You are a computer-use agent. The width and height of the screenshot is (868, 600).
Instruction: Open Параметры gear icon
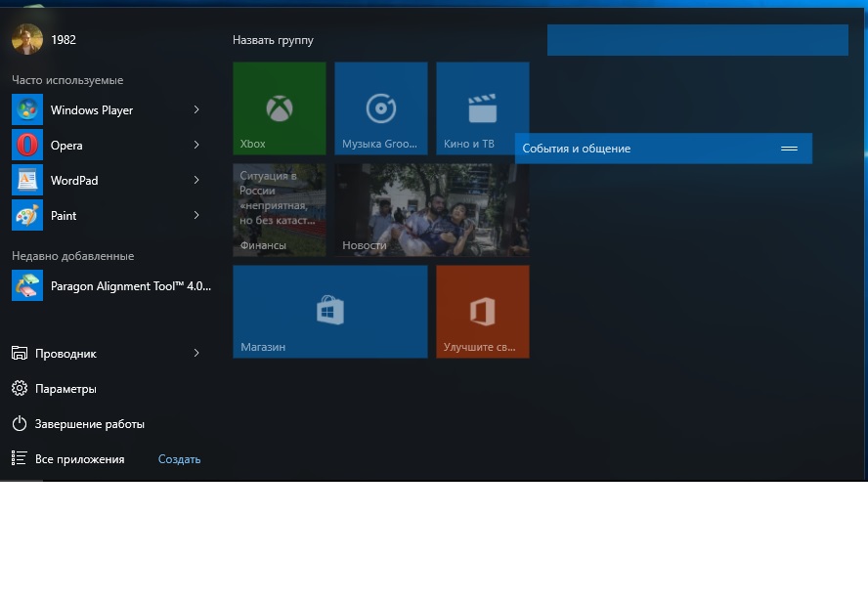pos(20,389)
